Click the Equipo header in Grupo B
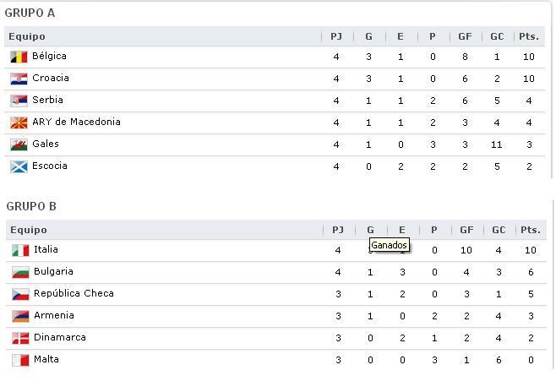This screenshot has width=556, height=392. click(29, 230)
